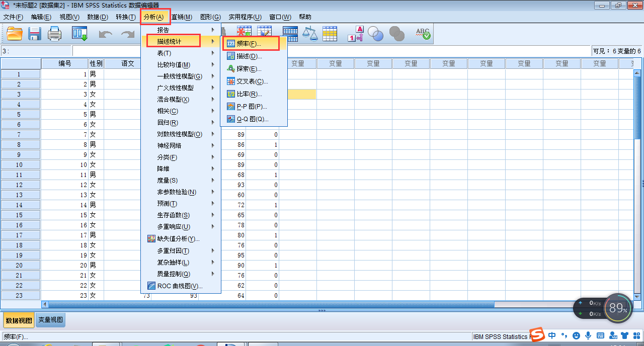This screenshot has height=346, width=644.
Task: Click the Sogou user account icon
Action: (613, 335)
